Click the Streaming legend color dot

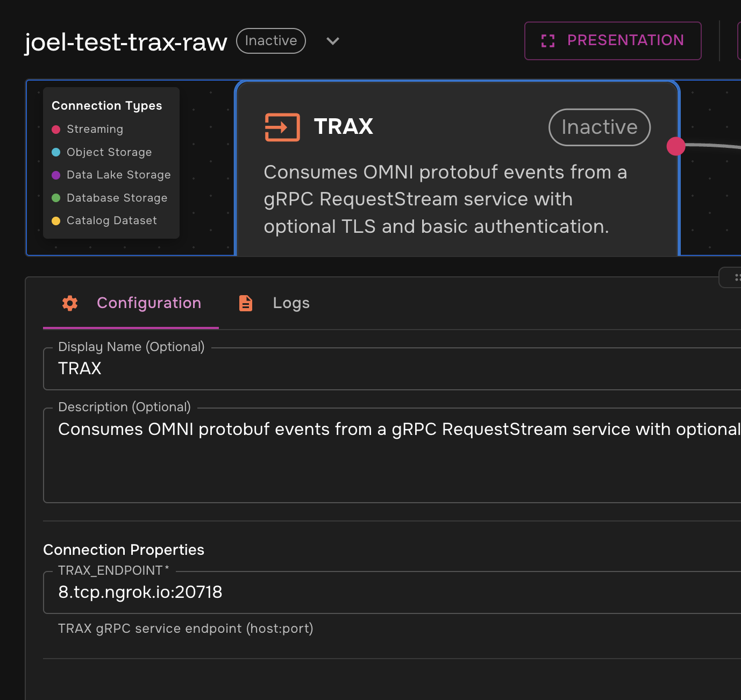(56, 130)
